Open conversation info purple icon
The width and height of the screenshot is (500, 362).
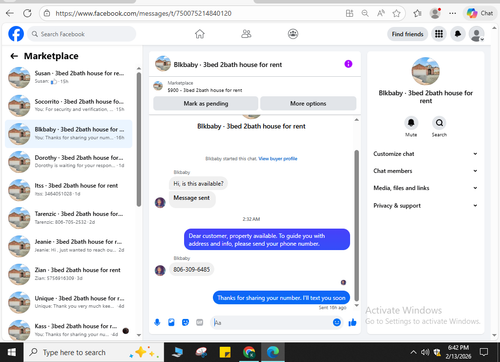[348, 64]
